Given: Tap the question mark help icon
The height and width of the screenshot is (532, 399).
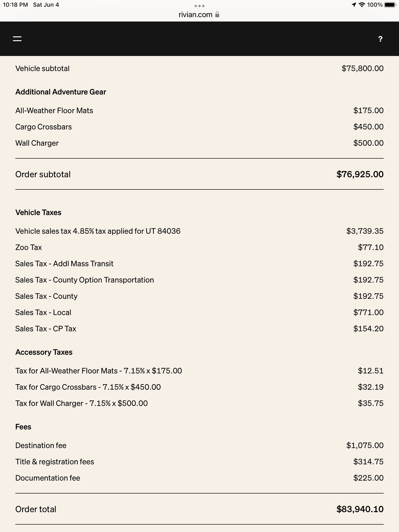Looking at the screenshot, I should click(380, 39).
